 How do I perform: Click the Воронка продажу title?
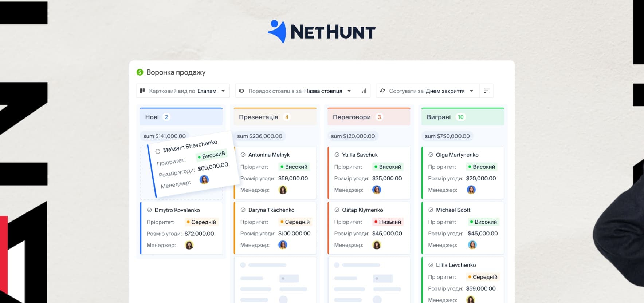tap(176, 72)
